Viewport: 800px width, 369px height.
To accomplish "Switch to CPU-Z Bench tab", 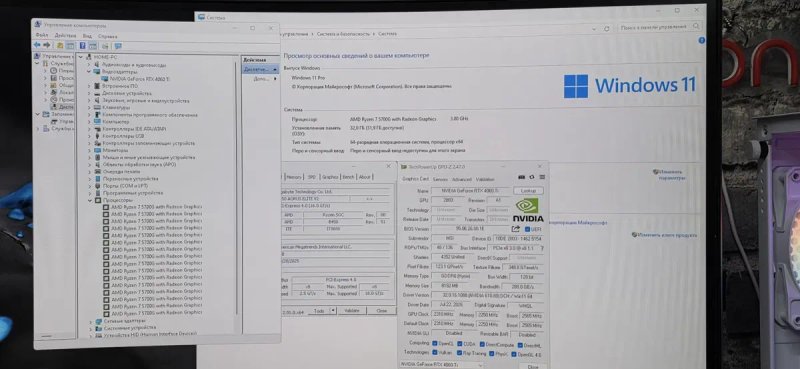I will point(348,177).
